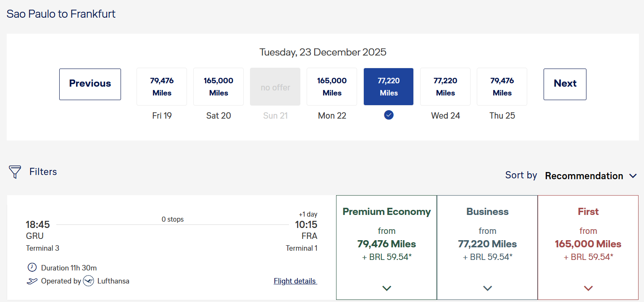Click the disabled Sun 21 no offer tile
The width and height of the screenshot is (644, 302).
point(275,87)
